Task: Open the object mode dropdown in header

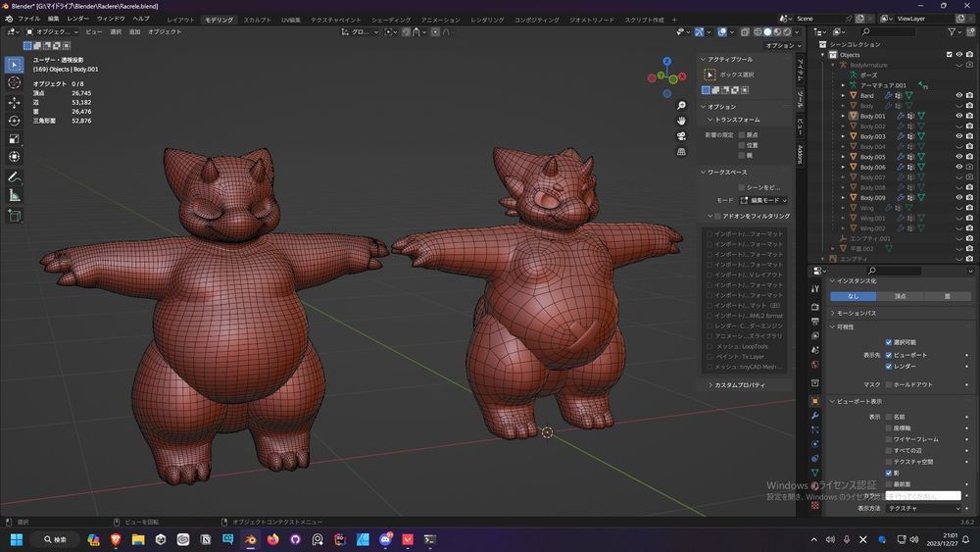Action: [x=53, y=32]
